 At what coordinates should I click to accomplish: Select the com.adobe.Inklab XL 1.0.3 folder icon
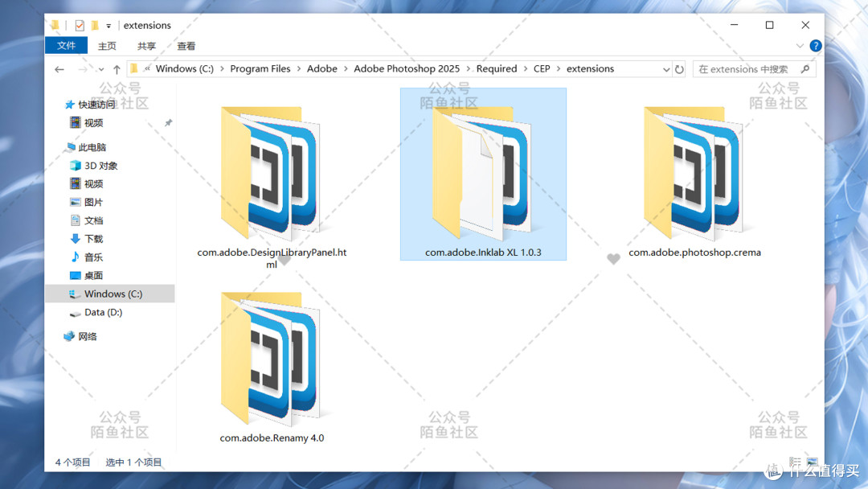point(481,173)
